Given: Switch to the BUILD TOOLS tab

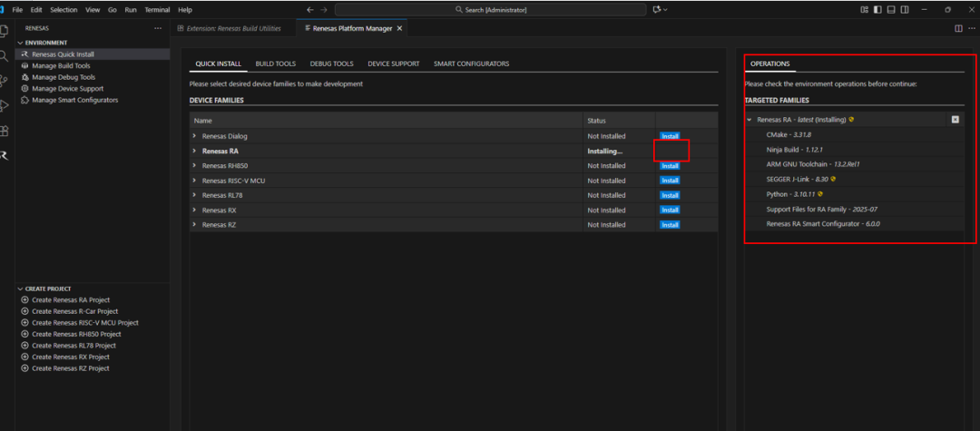Looking at the screenshot, I should tap(275, 64).
